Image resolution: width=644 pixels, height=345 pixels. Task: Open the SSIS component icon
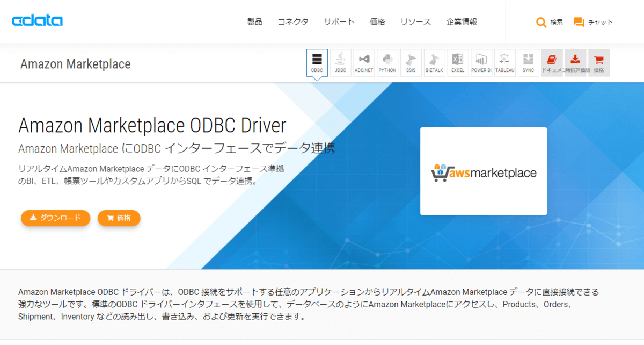click(x=411, y=63)
